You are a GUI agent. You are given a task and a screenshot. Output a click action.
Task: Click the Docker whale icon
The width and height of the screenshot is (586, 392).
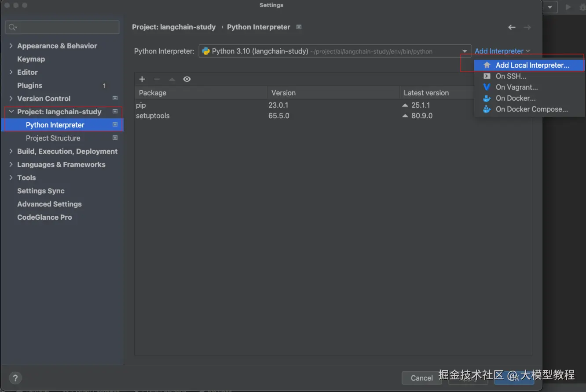[x=487, y=98]
